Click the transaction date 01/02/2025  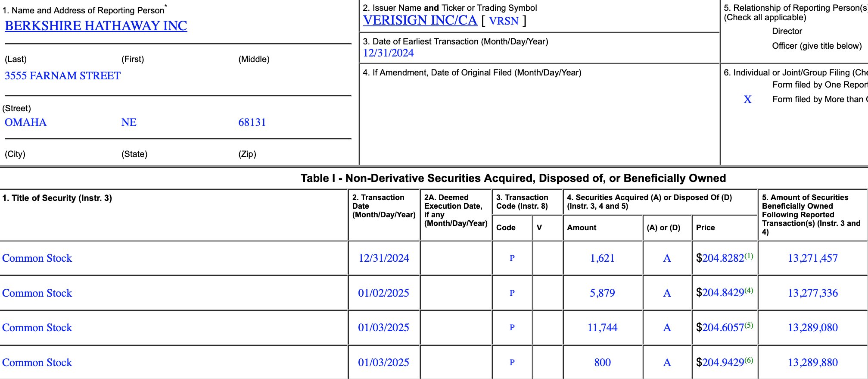coord(384,293)
